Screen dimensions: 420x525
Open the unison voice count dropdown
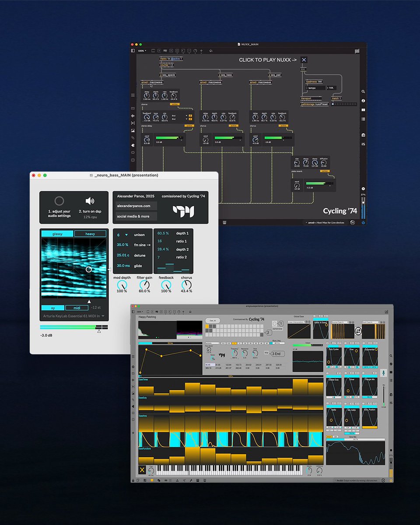pyautogui.click(x=123, y=235)
